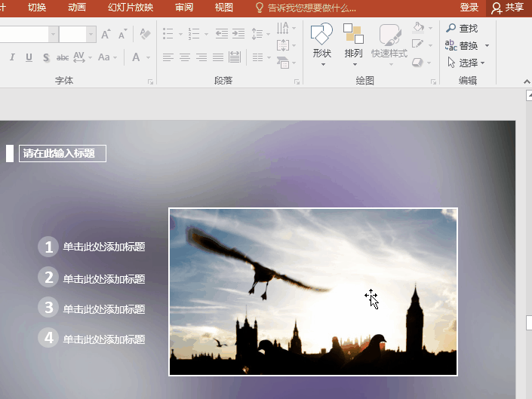Open the 快速样式 quick styles gallery
The height and width of the screenshot is (399, 532).
(389, 45)
